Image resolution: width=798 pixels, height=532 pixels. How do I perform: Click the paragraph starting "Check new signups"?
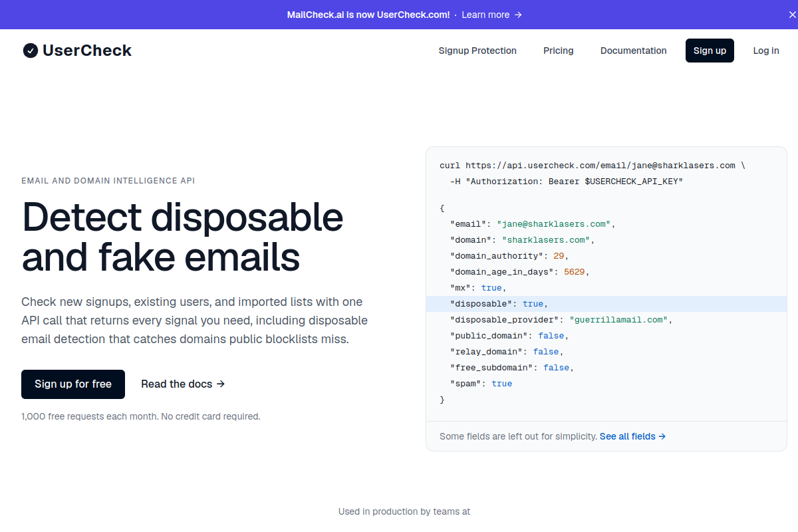click(x=194, y=321)
